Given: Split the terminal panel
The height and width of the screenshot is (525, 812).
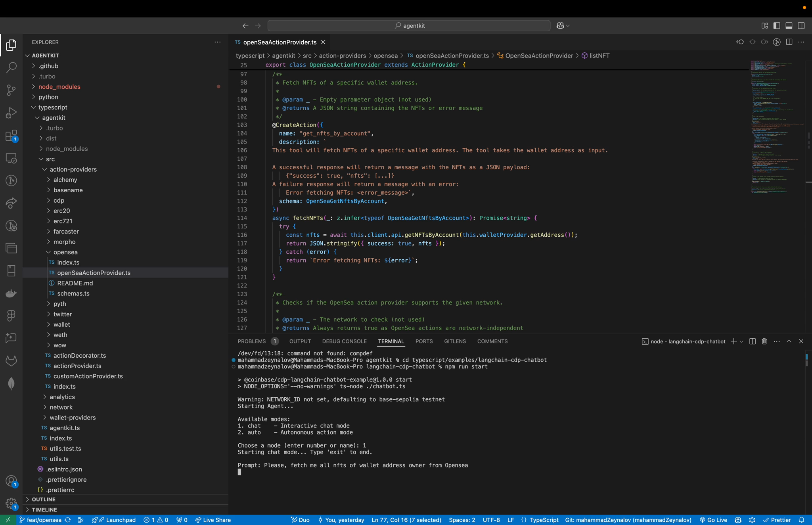Looking at the screenshot, I should pyautogui.click(x=753, y=341).
